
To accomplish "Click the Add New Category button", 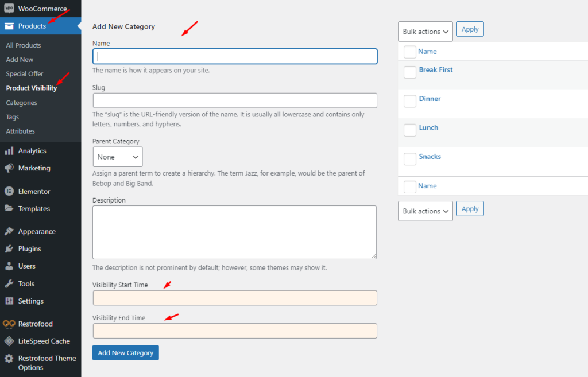I will coord(125,353).
